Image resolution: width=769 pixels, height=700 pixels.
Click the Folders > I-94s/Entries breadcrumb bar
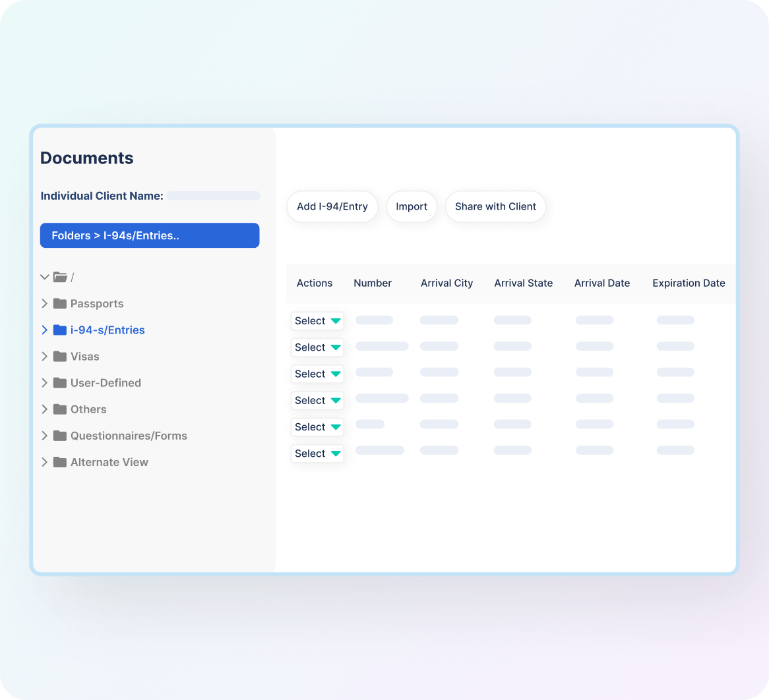pos(150,235)
